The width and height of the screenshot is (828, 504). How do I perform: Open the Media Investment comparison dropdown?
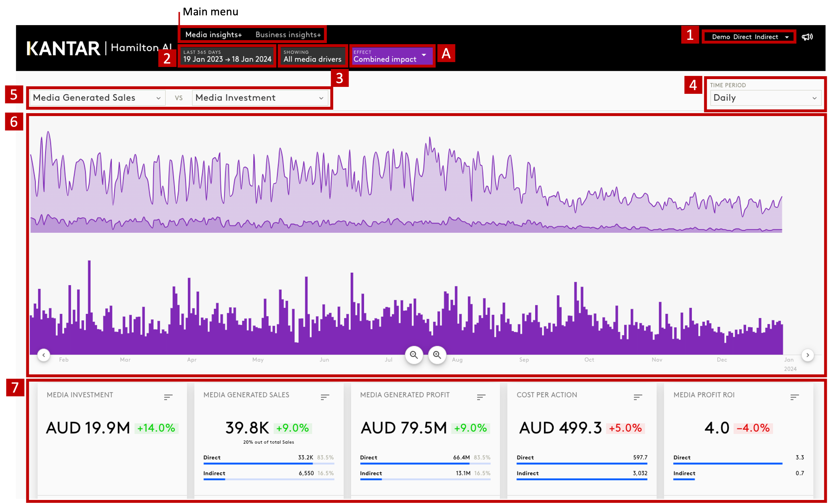[x=260, y=98]
